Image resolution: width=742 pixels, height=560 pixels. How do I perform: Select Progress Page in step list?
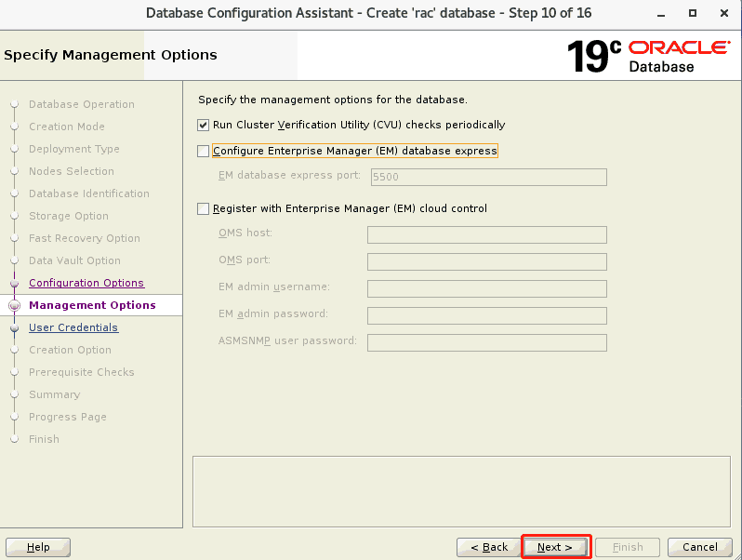click(x=68, y=417)
